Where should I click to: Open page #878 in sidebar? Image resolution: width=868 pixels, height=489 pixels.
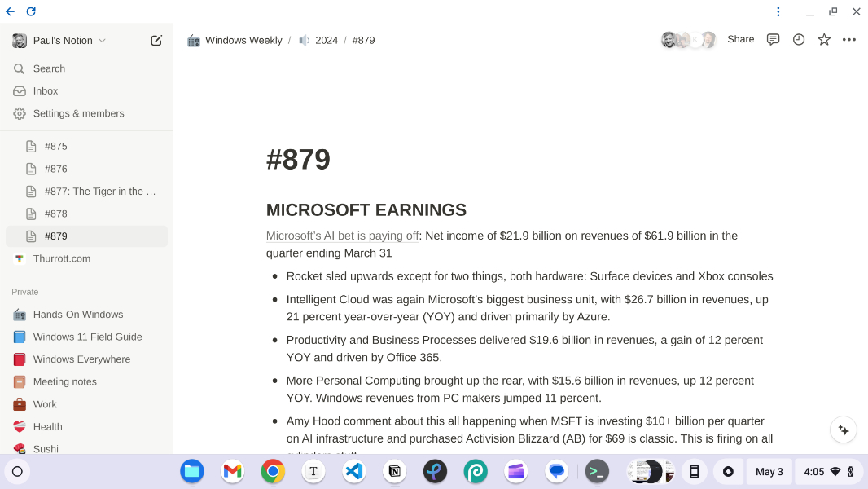coord(86,214)
